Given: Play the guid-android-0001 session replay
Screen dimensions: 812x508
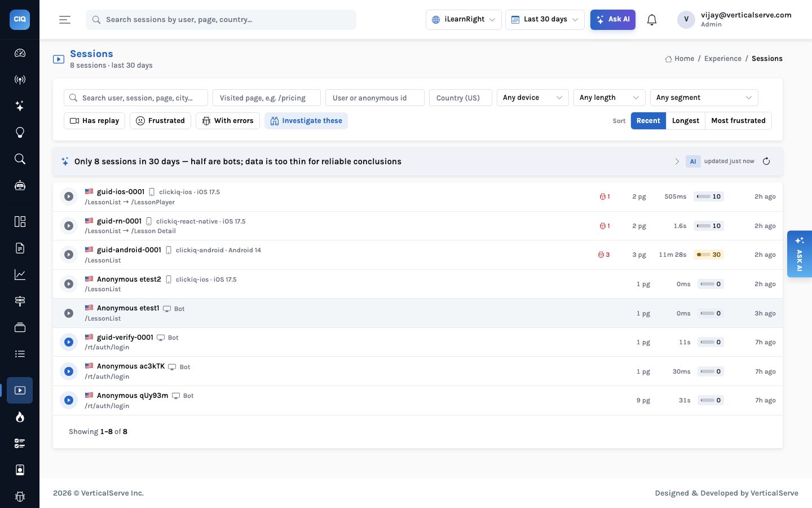Looking at the screenshot, I should pyautogui.click(x=69, y=255).
